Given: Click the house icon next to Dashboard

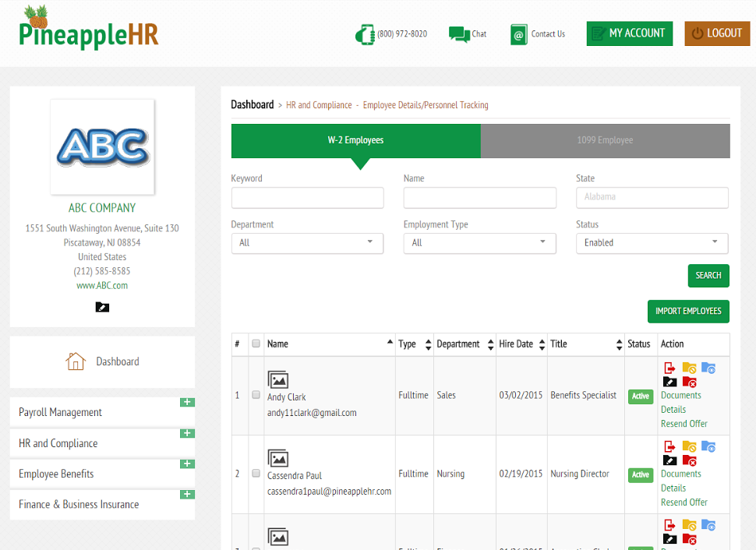Looking at the screenshot, I should click(76, 361).
